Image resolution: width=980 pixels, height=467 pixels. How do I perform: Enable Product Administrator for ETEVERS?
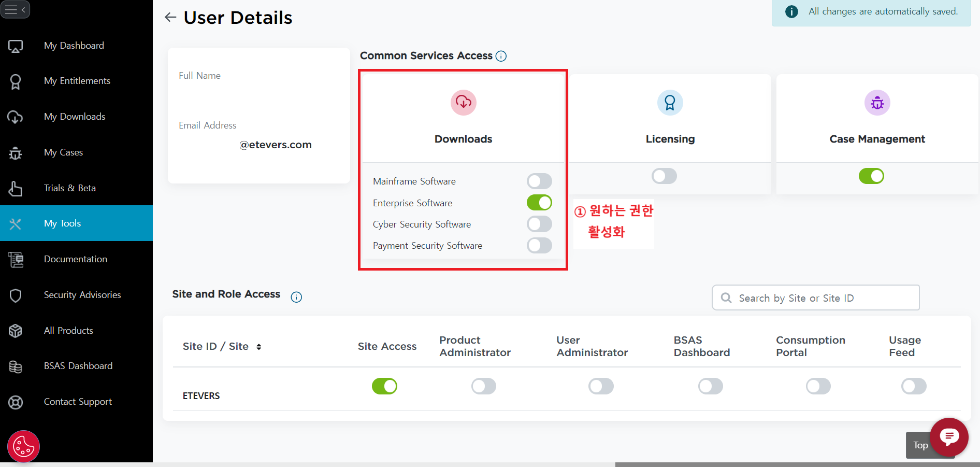point(483,386)
